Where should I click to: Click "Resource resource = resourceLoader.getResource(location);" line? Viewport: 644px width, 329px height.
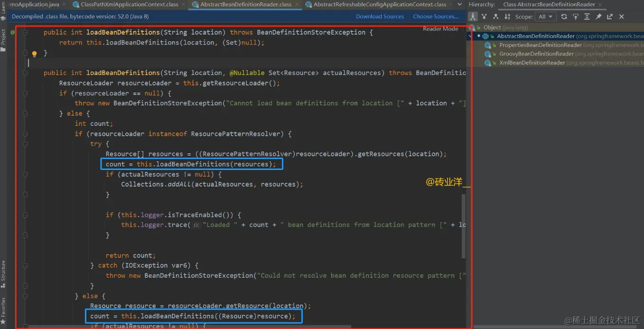(200, 306)
